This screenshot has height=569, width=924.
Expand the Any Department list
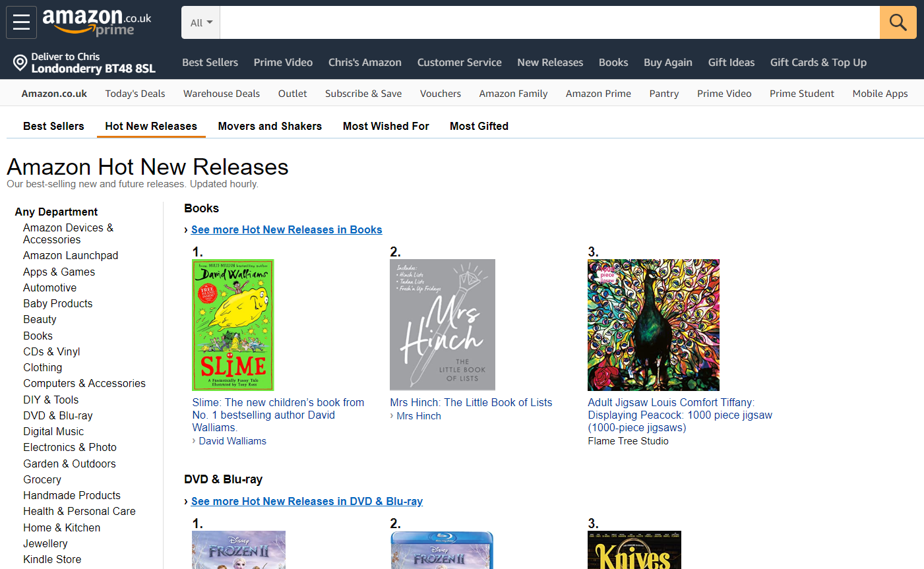pyautogui.click(x=56, y=212)
